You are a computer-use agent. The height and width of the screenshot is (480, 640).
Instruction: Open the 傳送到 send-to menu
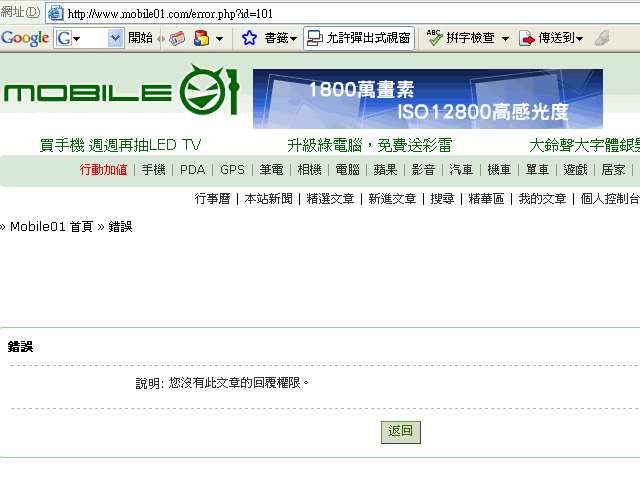click(x=551, y=38)
